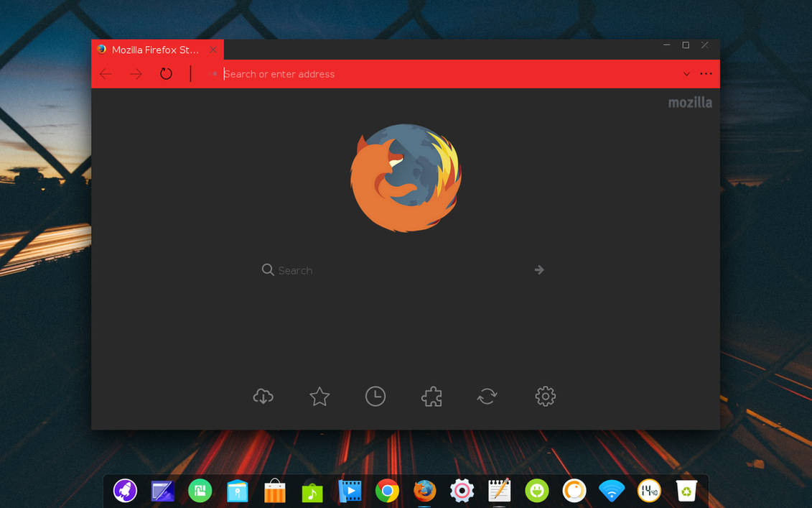Open History via the clock icon
Image resolution: width=812 pixels, height=508 pixels.
coord(375,397)
